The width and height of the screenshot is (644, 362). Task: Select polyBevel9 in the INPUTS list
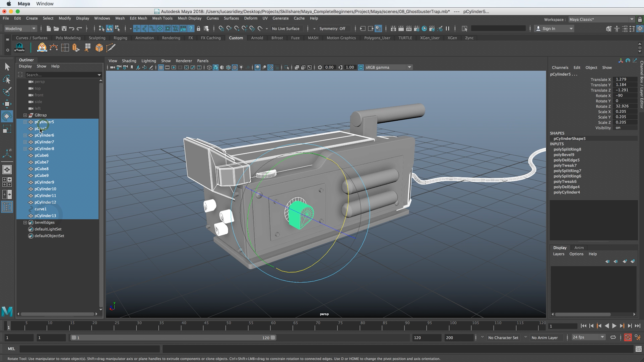tap(564, 155)
